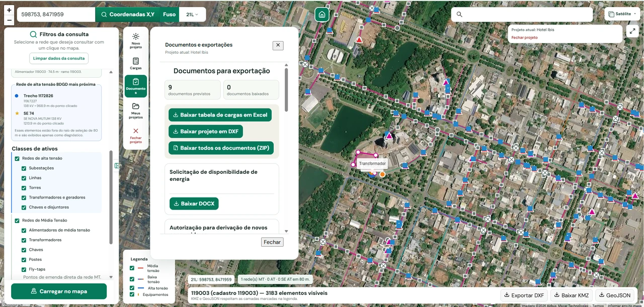This screenshot has width=644, height=307.
Task: Click the download icon on Baixar KMZ
Action: tap(556, 295)
